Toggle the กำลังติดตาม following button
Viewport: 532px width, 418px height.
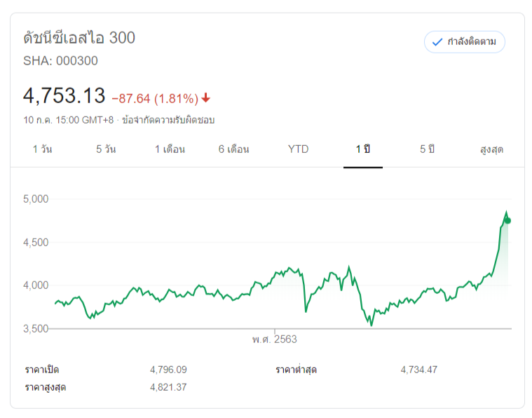click(464, 42)
